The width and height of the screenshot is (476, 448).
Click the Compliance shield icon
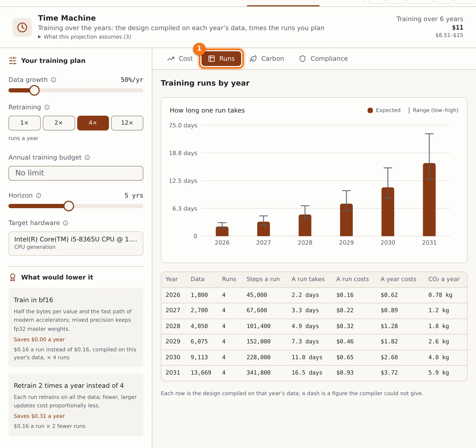[303, 59]
